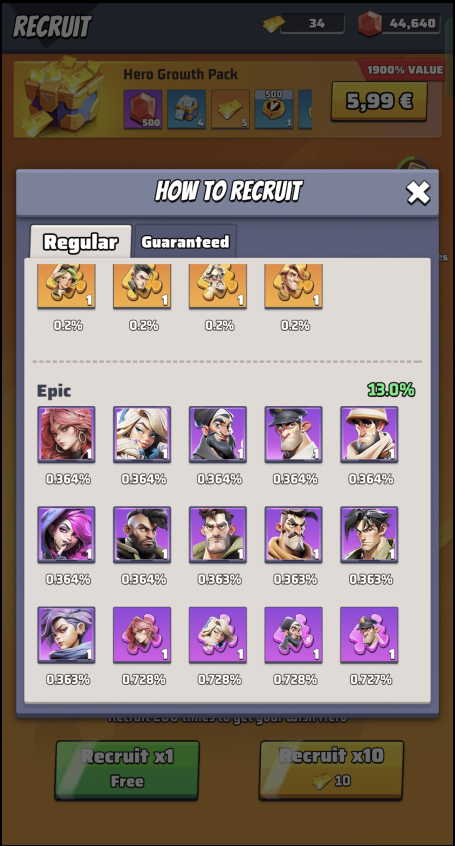Tap the golden ticket counter showing 34
This screenshot has height=846, width=455.
[304, 24]
